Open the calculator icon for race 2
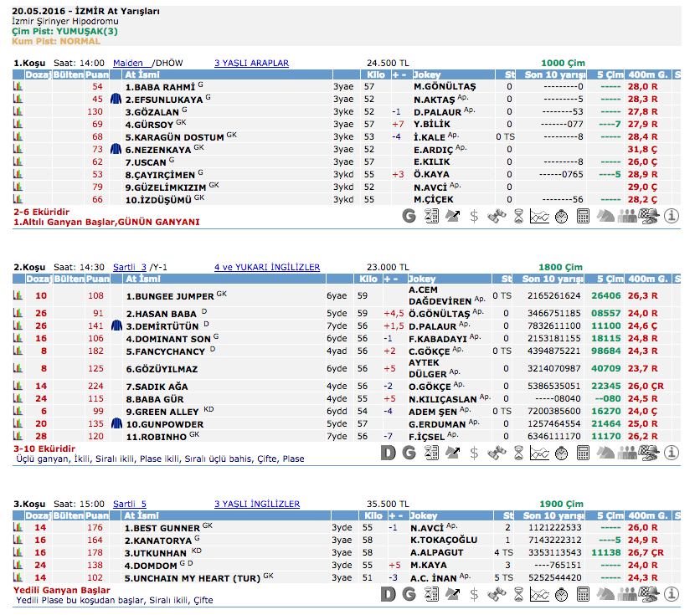 584,453
